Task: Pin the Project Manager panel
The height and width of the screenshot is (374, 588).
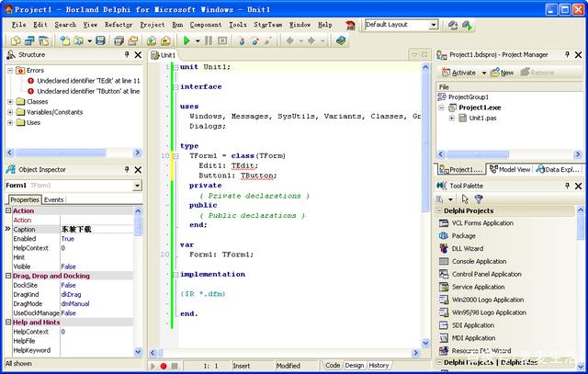Action: click(x=567, y=55)
